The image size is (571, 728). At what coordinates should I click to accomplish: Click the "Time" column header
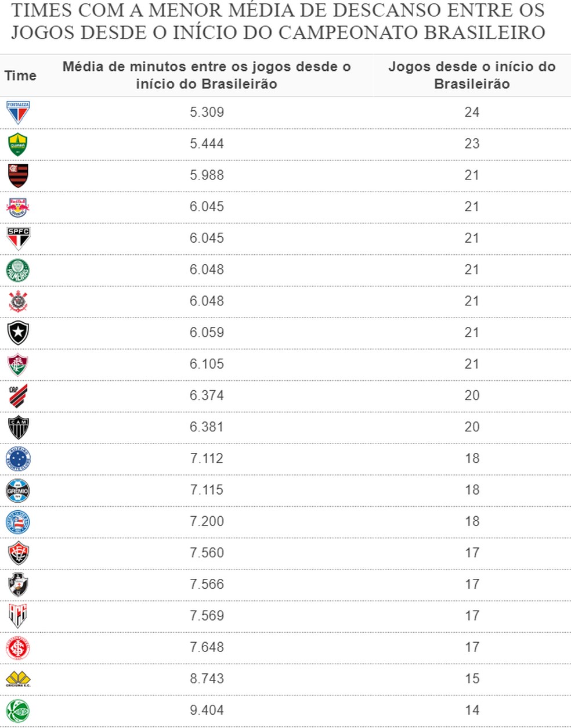20,75
